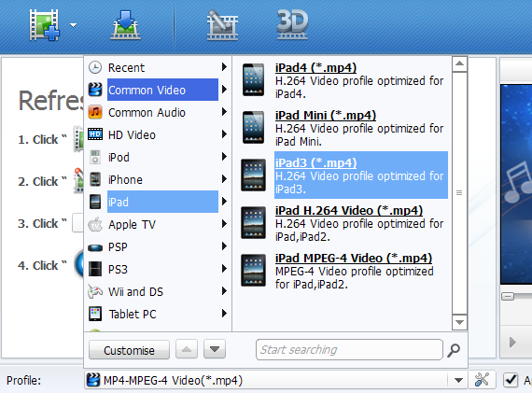This screenshot has width=532, height=393.
Task: Click the Tablet PC icon
Action: [95, 314]
